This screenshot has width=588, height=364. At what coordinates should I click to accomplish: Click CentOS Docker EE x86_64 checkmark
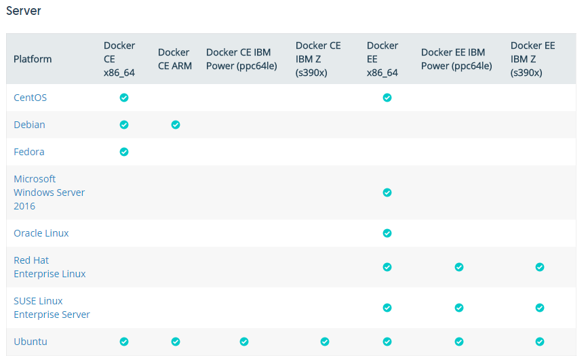click(387, 98)
